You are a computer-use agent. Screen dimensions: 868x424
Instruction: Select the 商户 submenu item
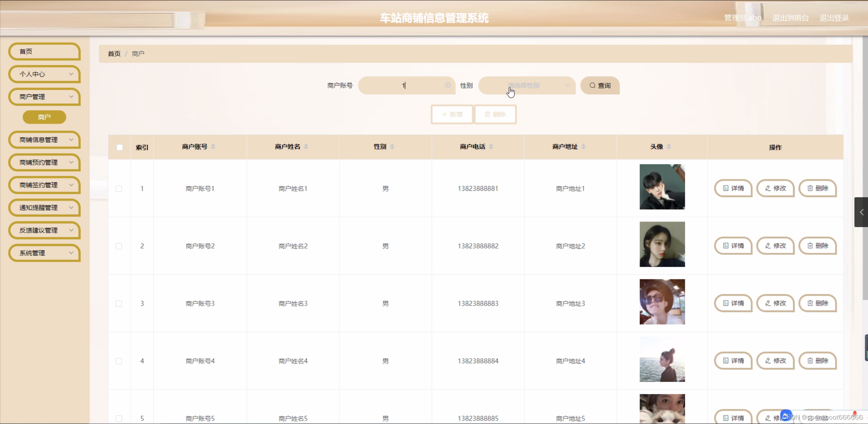44,117
